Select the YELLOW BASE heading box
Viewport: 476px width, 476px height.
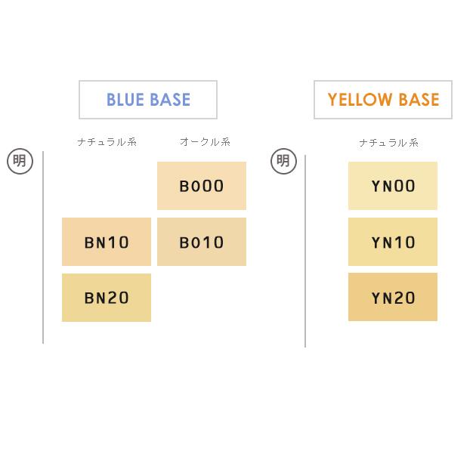(x=383, y=100)
